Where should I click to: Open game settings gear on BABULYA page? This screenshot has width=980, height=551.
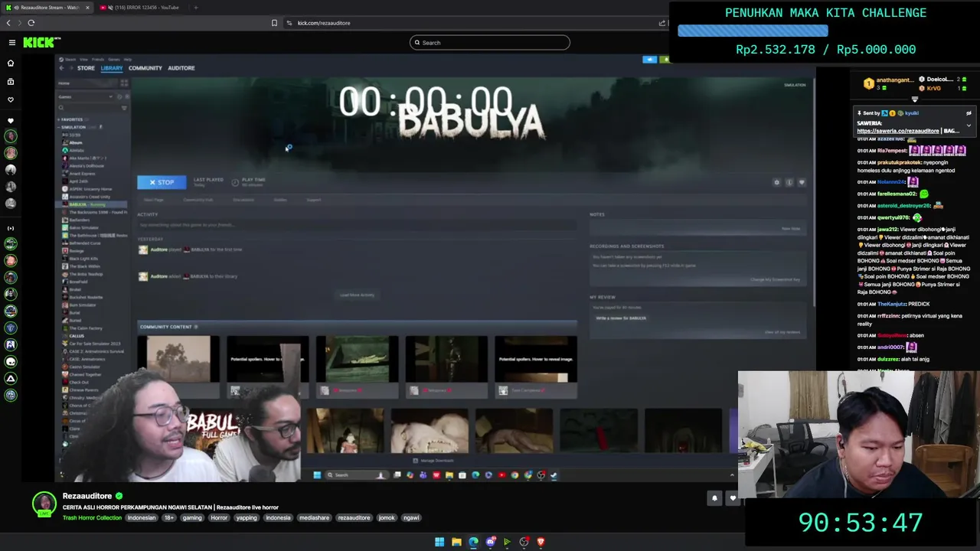point(776,182)
